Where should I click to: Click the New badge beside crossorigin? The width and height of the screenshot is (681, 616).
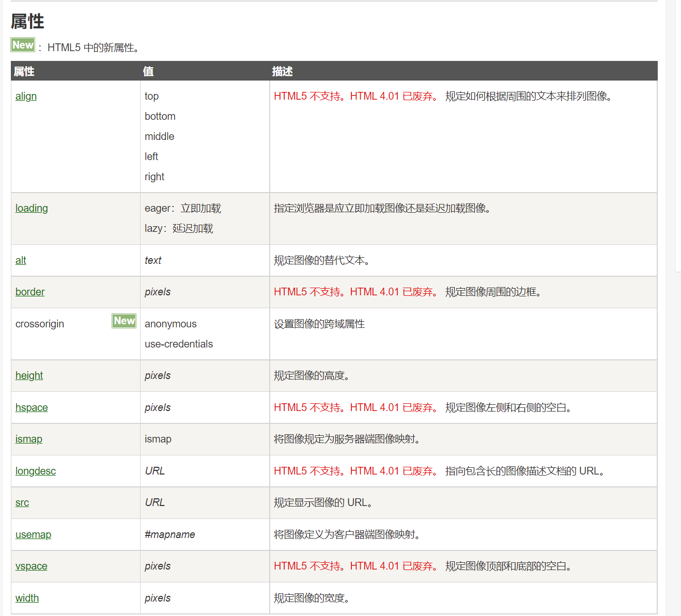tap(124, 321)
